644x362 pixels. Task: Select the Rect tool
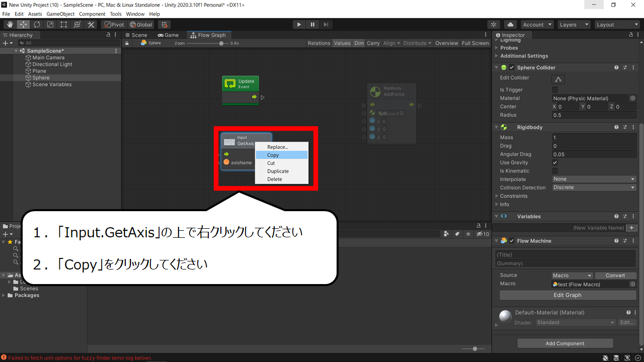[64, 25]
